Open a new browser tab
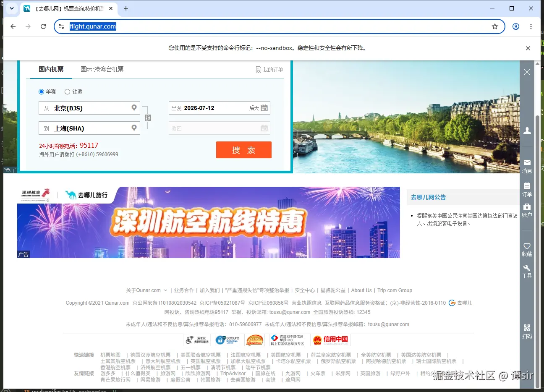This screenshot has width=544, height=392. tap(126, 8)
